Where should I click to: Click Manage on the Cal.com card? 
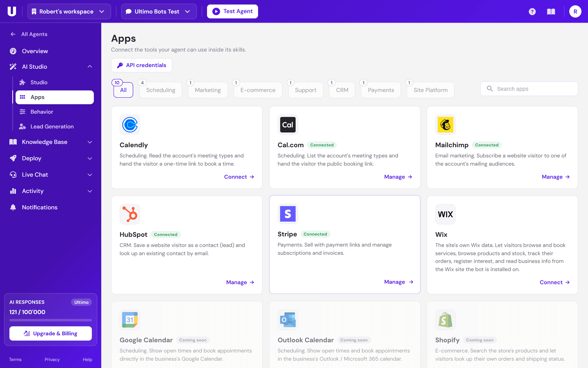(398, 177)
